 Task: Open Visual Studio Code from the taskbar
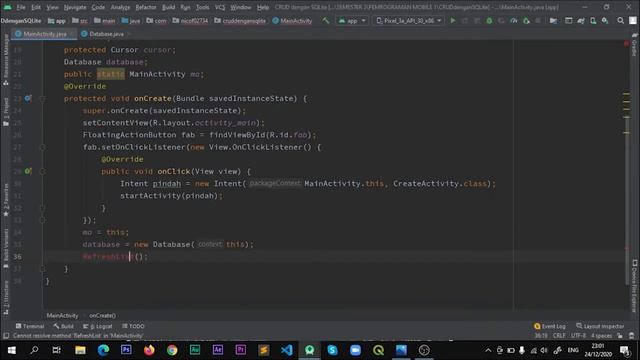287,350
